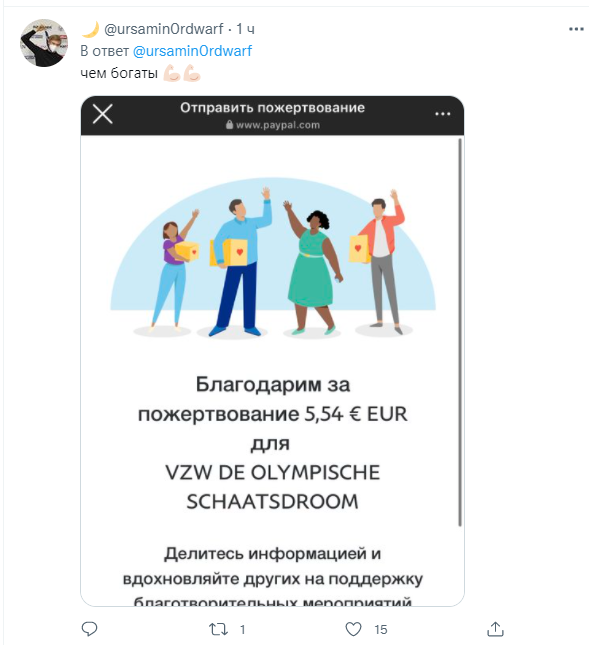Like the tweet with heart icon

[353, 629]
